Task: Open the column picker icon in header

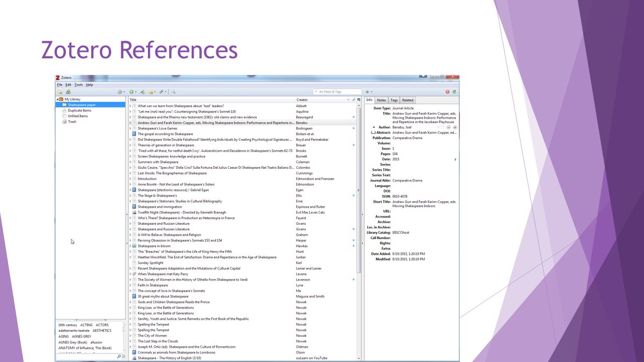Action: pos(359,100)
